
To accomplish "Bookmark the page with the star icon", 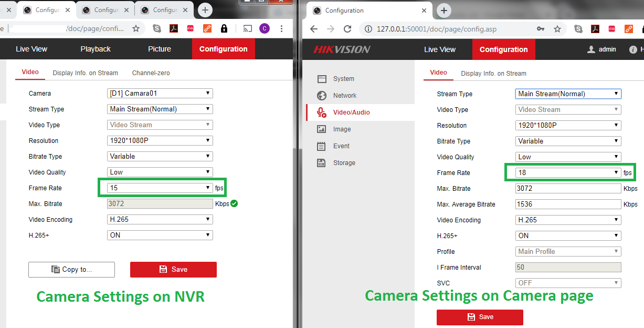I will (x=557, y=28).
